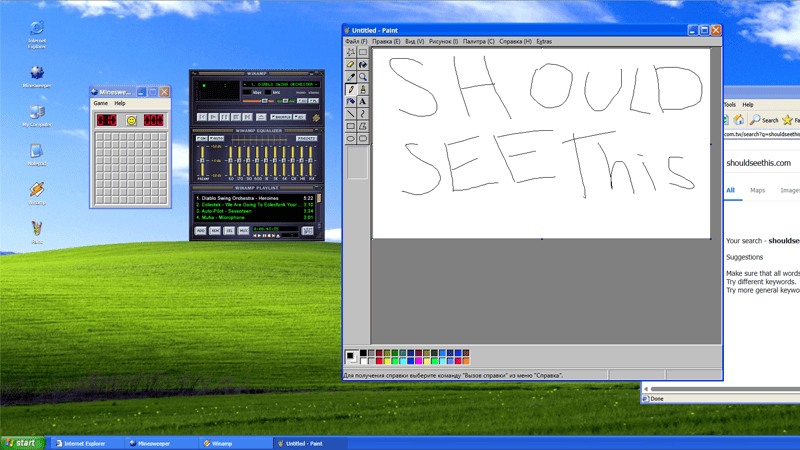Open the Game menu in Minesweeper

coord(101,103)
